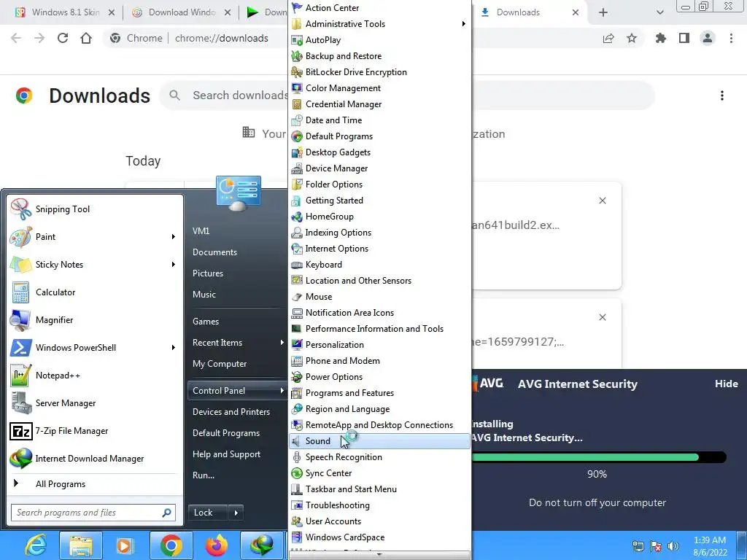Open shutdown options arrow next to Lock

[236, 513]
